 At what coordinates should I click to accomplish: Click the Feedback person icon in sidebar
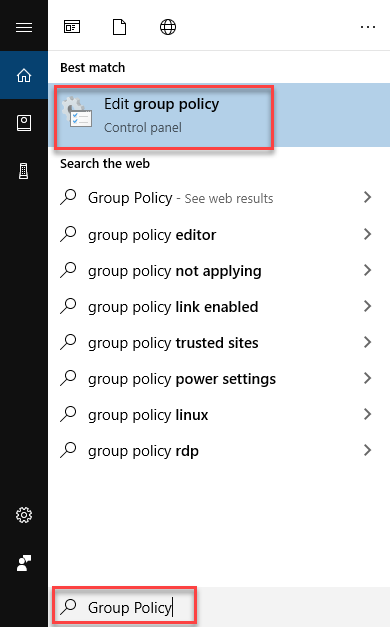[x=24, y=563]
